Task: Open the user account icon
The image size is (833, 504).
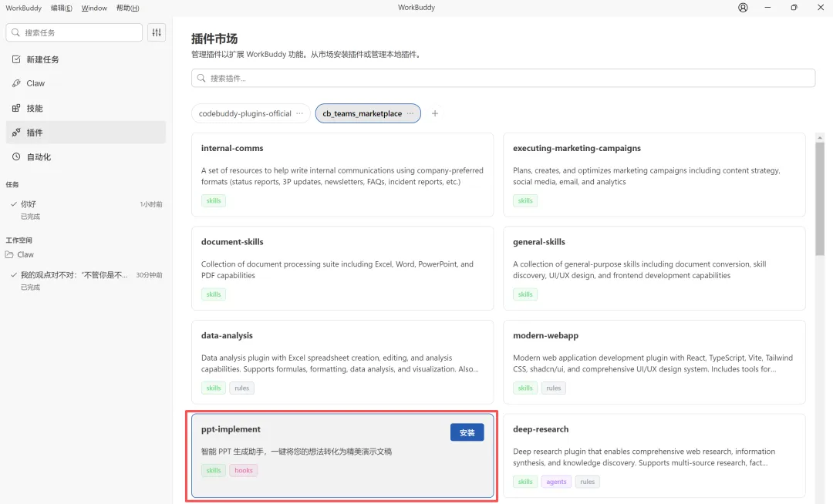Action: (x=743, y=8)
